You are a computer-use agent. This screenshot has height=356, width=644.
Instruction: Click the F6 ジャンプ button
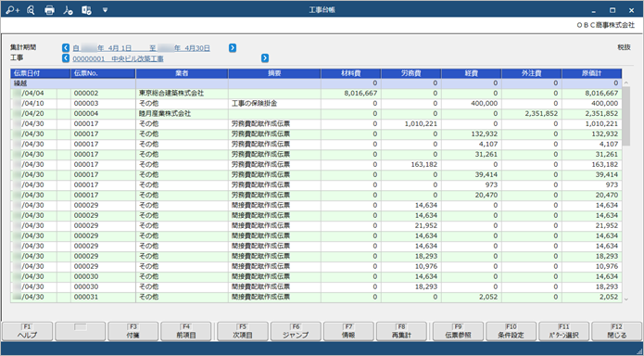(296, 331)
